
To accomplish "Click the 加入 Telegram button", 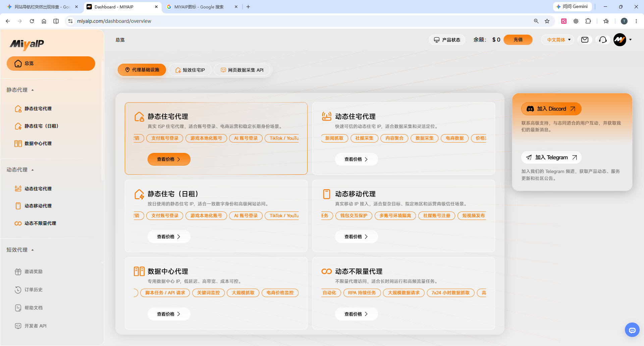I will [x=551, y=157].
